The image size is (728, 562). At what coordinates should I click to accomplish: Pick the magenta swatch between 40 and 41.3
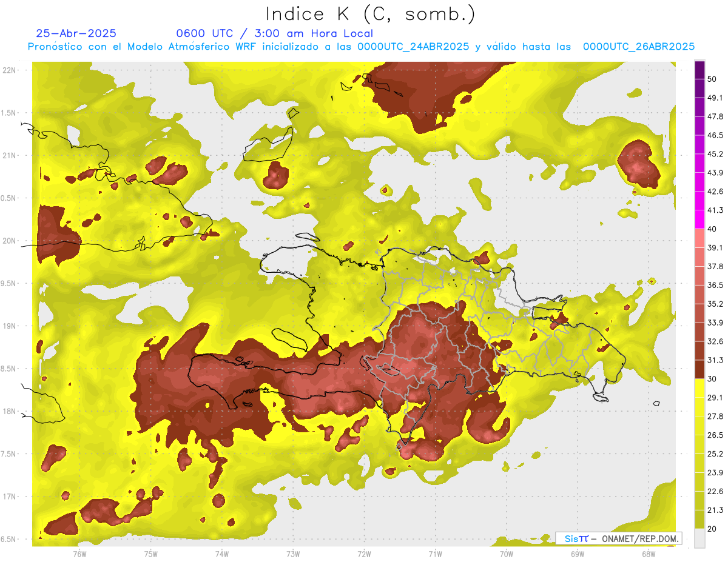pos(699,219)
